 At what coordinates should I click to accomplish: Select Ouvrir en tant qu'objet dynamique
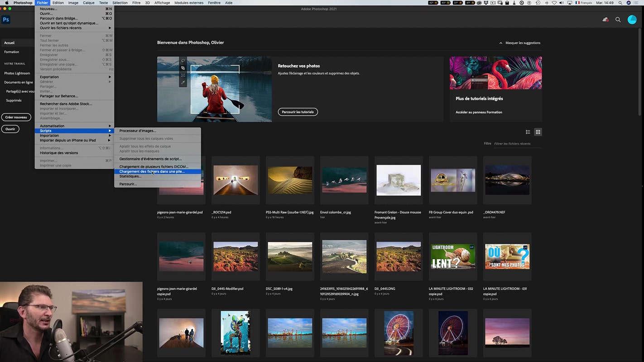click(75, 23)
